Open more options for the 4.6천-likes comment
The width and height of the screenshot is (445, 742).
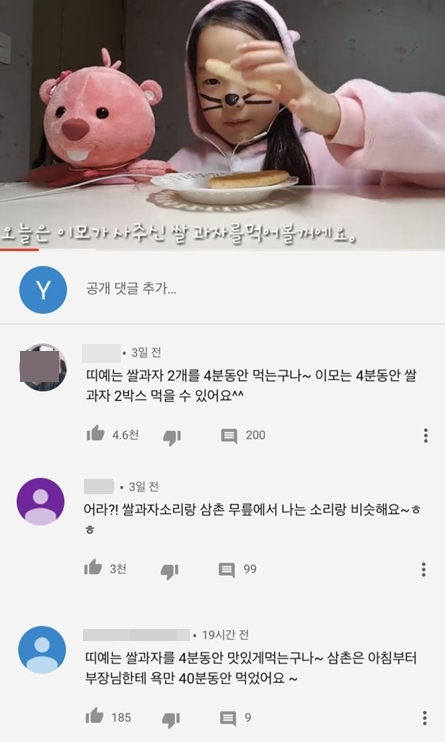pyautogui.click(x=426, y=435)
